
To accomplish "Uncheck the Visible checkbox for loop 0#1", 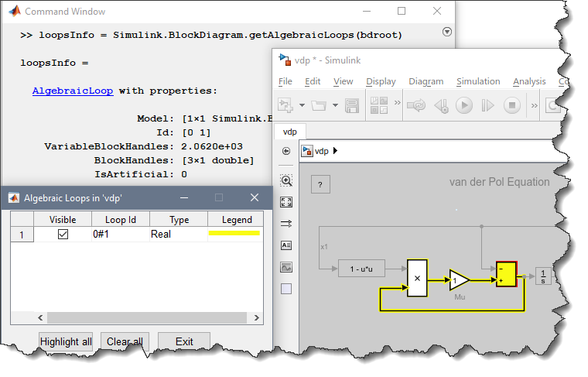I will pos(63,234).
